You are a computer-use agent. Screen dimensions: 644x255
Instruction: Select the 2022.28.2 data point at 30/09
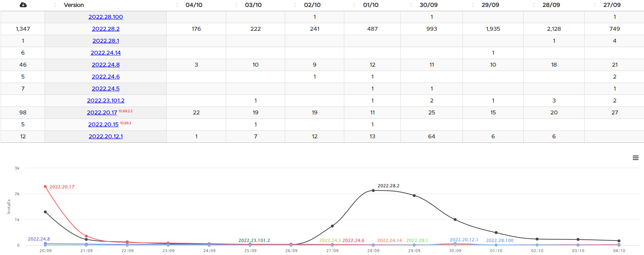point(455,220)
